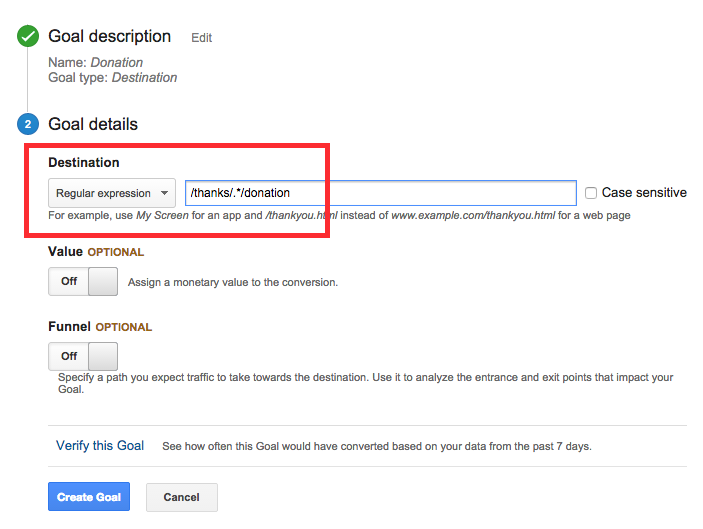Focus the Destination URL input field
This screenshot has height=529, width=703.
pyautogui.click(x=380, y=193)
